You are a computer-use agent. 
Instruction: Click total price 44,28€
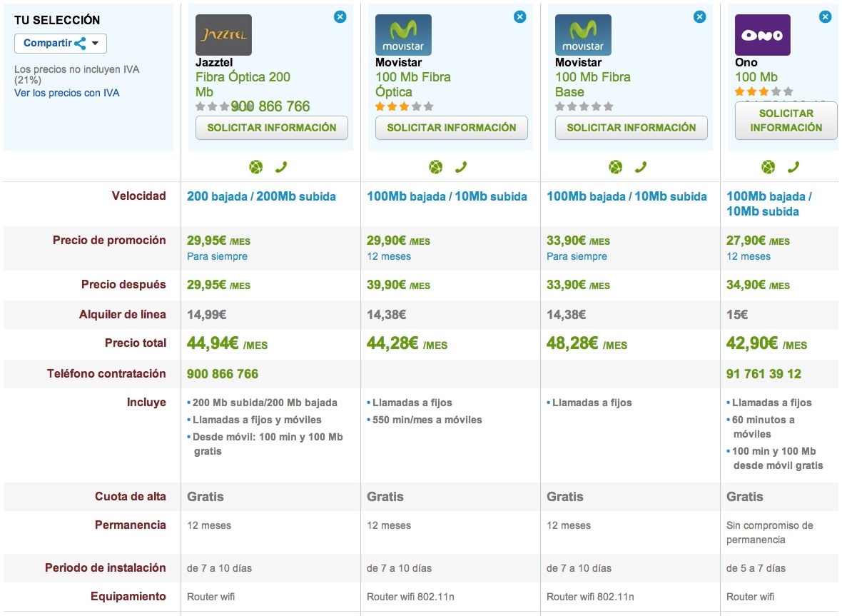(x=407, y=343)
